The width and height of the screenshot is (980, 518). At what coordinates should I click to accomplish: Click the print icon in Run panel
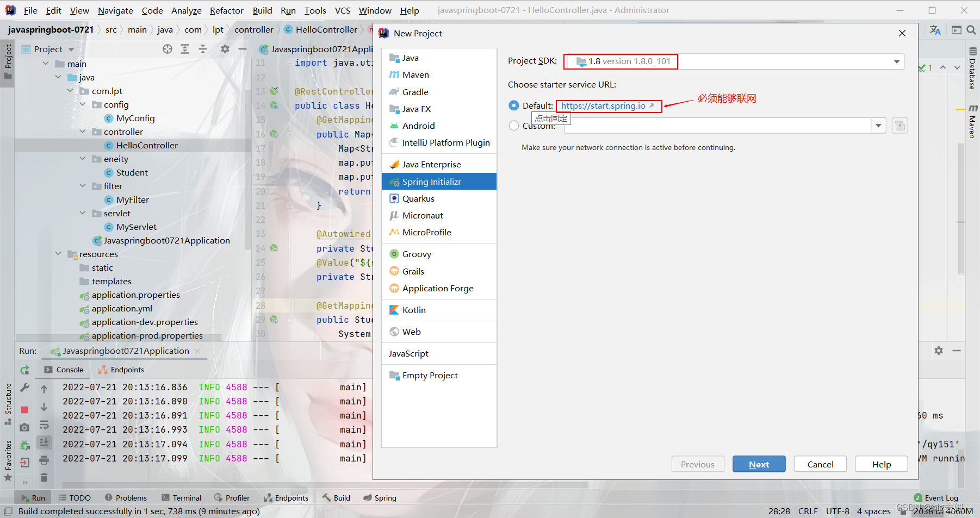pyautogui.click(x=44, y=460)
